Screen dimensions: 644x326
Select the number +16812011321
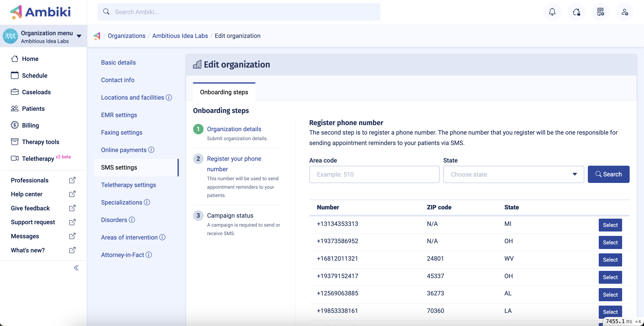click(x=610, y=260)
